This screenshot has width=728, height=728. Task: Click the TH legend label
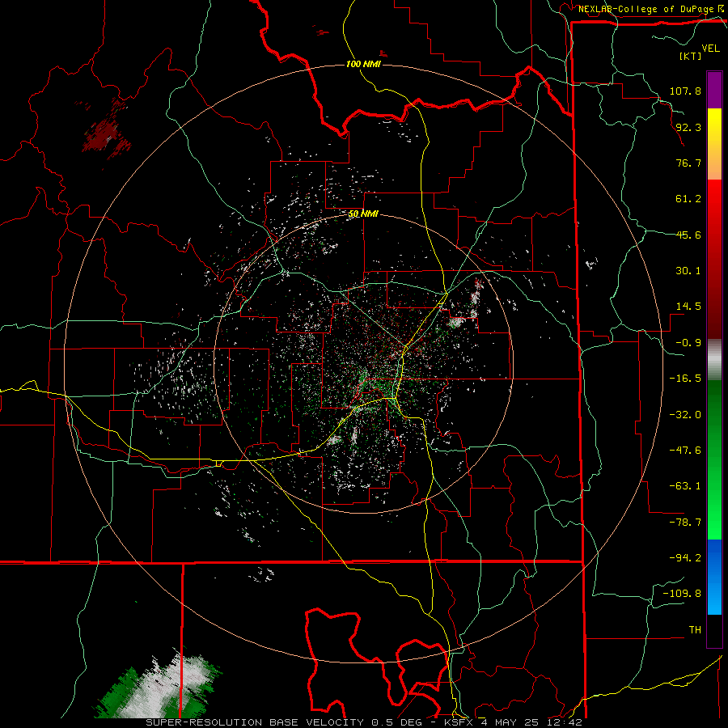[x=695, y=630]
